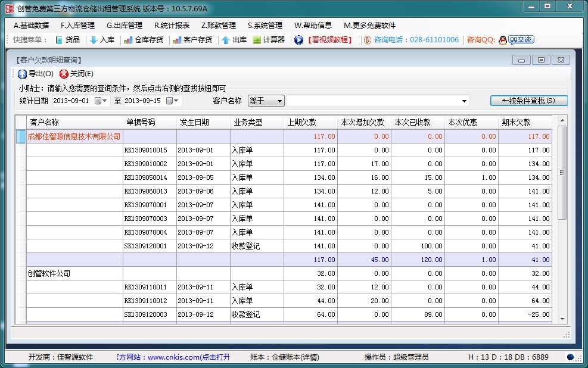The width and height of the screenshot is (588, 368).
Task: Click the 导出(O) export icon
Action: (x=23, y=74)
